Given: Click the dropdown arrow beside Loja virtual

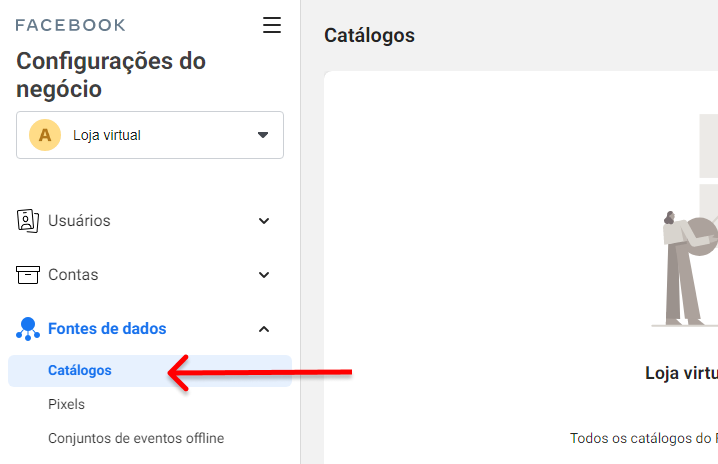Looking at the screenshot, I should 263,135.
